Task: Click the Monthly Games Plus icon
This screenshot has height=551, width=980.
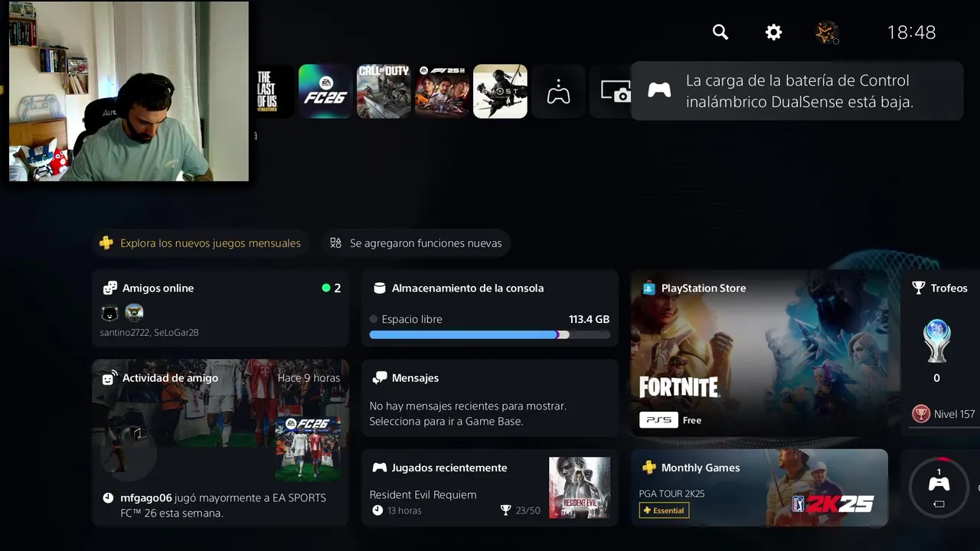Action: coord(648,468)
